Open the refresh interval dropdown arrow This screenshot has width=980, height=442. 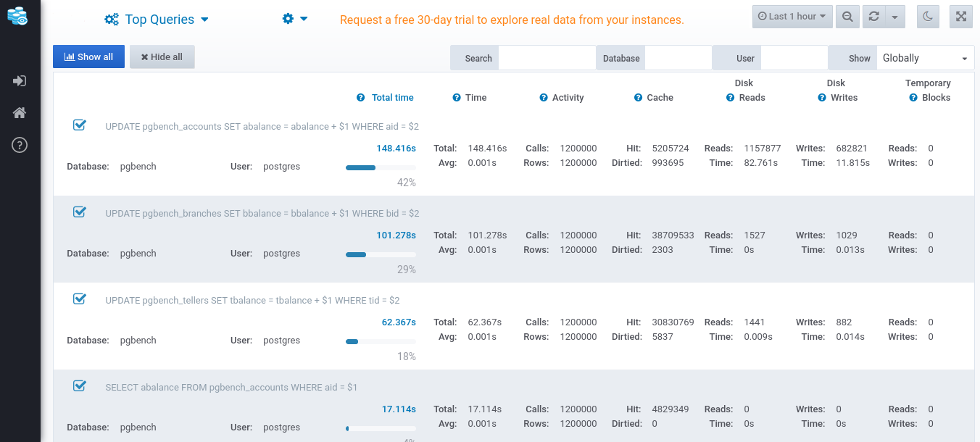coord(894,17)
